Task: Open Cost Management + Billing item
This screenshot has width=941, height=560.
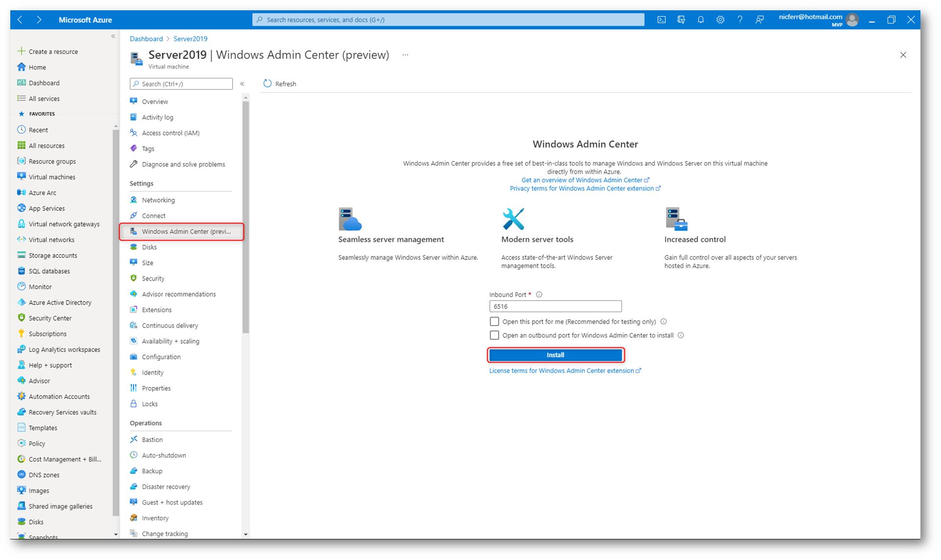Action: pyautogui.click(x=65, y=459)
